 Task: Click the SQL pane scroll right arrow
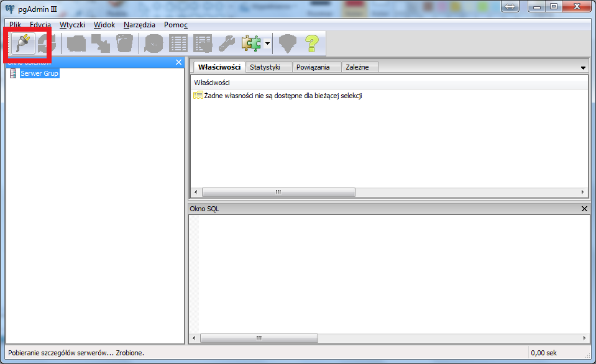pos(585,338)
